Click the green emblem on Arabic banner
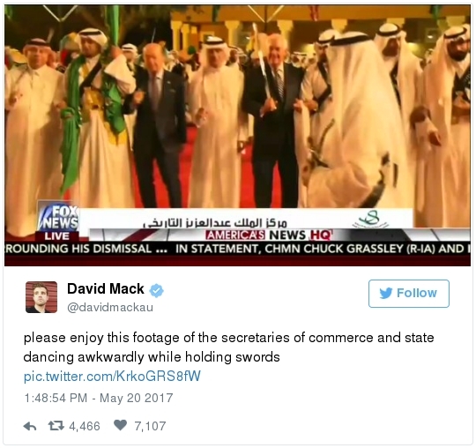This screenshot has width=476, height=448. pos(370,220)
